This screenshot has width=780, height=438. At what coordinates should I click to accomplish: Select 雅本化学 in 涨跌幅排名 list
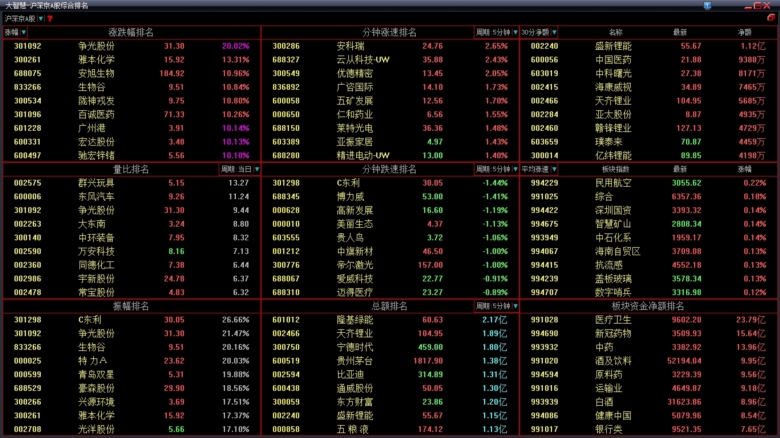[132, 60]
